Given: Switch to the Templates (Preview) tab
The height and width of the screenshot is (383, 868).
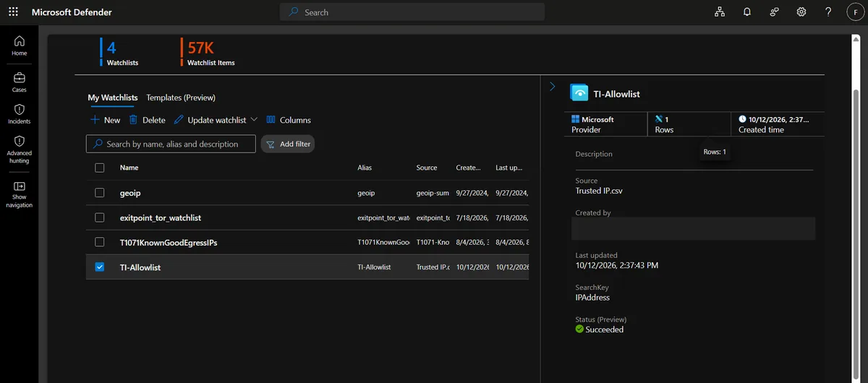Looking at the screenshot, I should pos(181,98).
